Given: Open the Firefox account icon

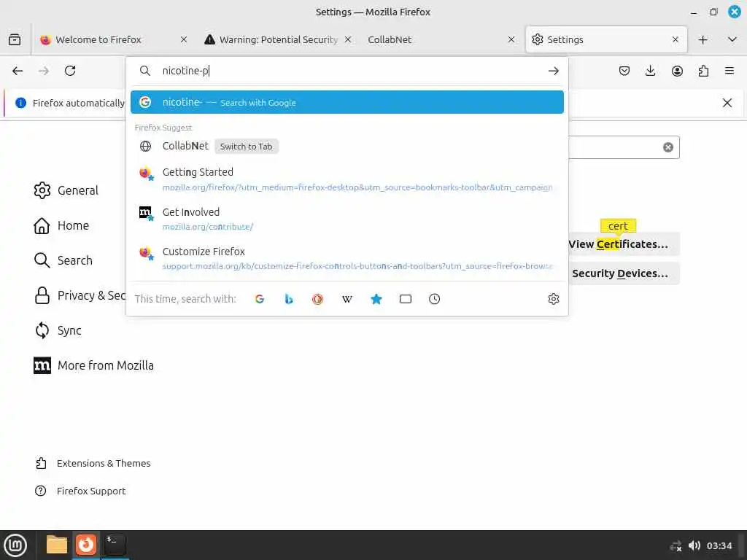Looking at the screenshot, I should [677, 71].
